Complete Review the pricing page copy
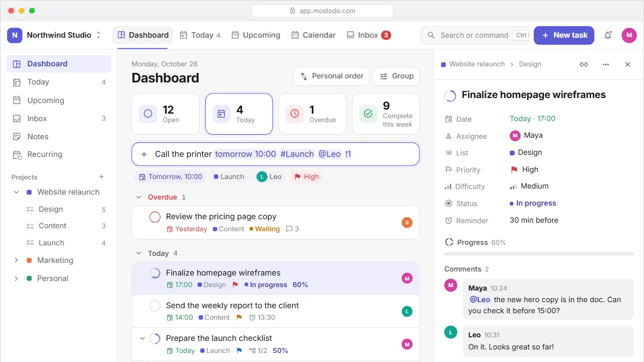644x362 pixels. [x=155, y=217]
